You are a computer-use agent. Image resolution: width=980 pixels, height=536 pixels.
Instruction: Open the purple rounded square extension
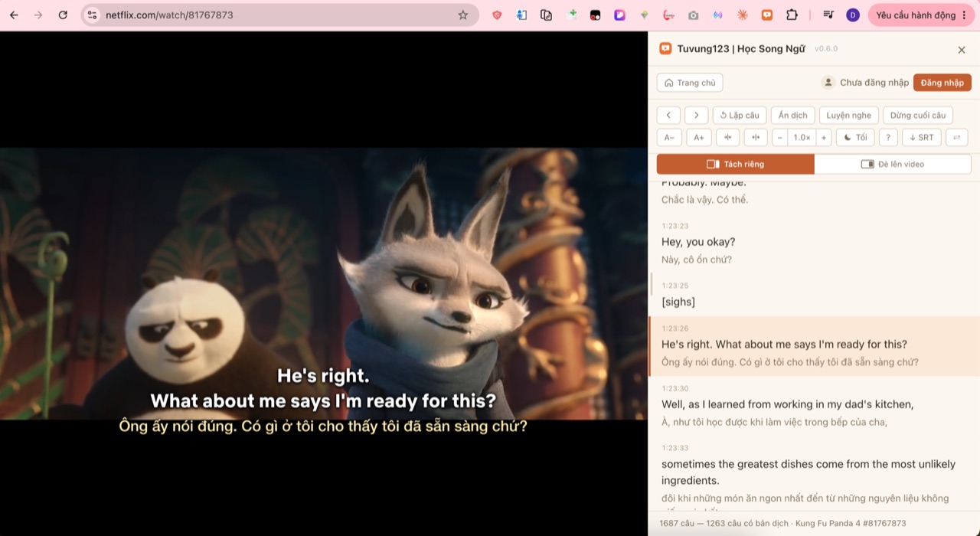click(x=619, y=15)
